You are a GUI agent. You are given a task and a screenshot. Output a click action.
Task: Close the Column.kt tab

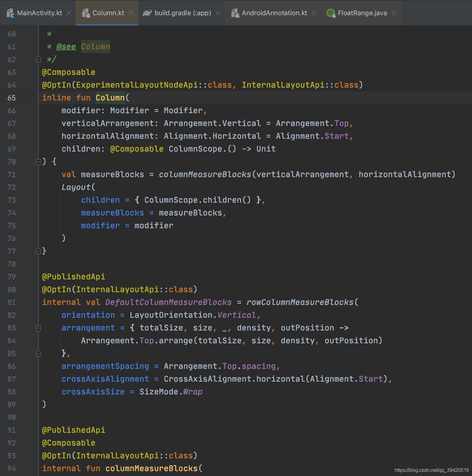click(131, 13)
